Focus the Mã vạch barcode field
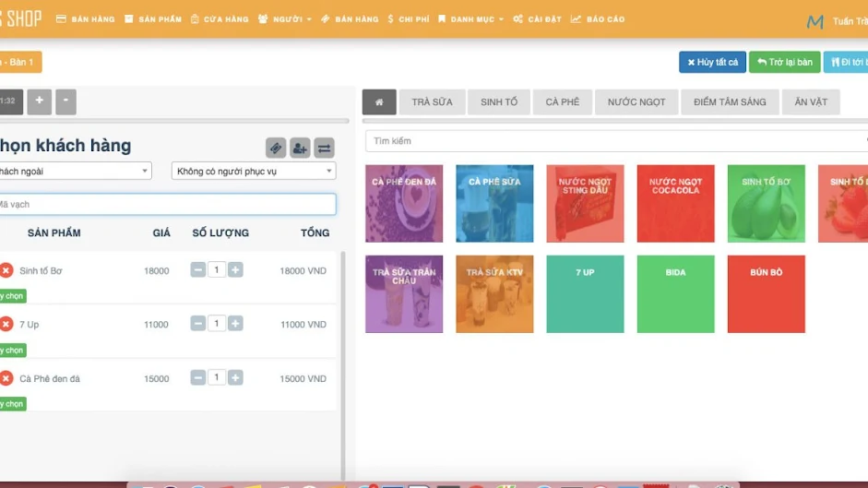The image size is (868, 488). click(167, 205)
